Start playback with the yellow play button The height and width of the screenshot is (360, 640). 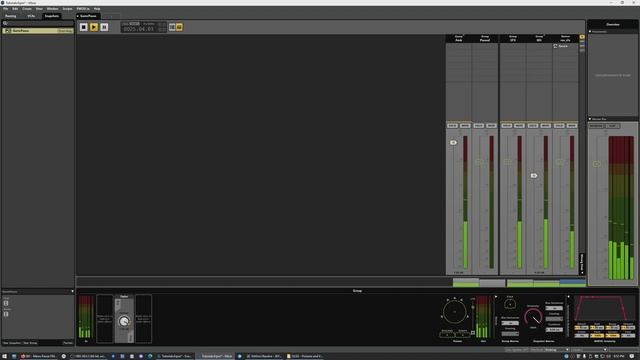click(x=94, y=27)
